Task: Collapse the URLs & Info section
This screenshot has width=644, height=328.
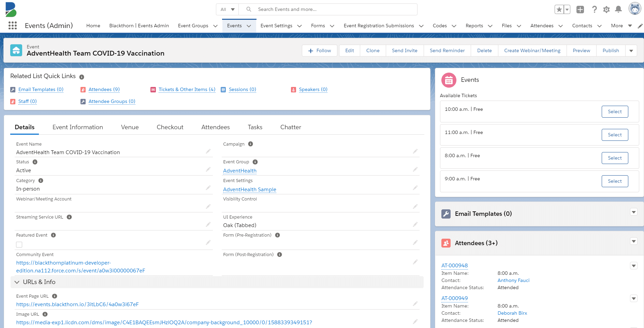Action: pos(17,282)
